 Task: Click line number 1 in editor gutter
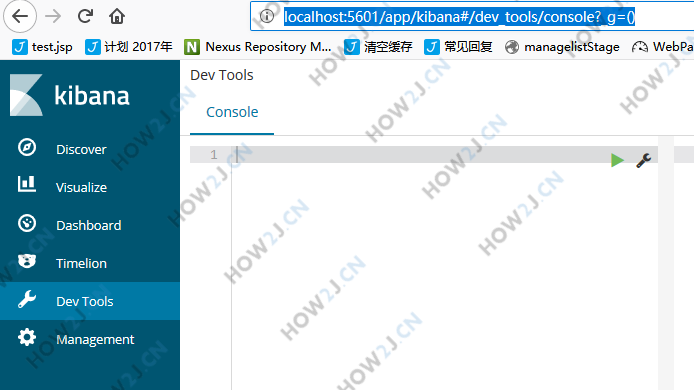pyautogui.click(x=214, y=154)
